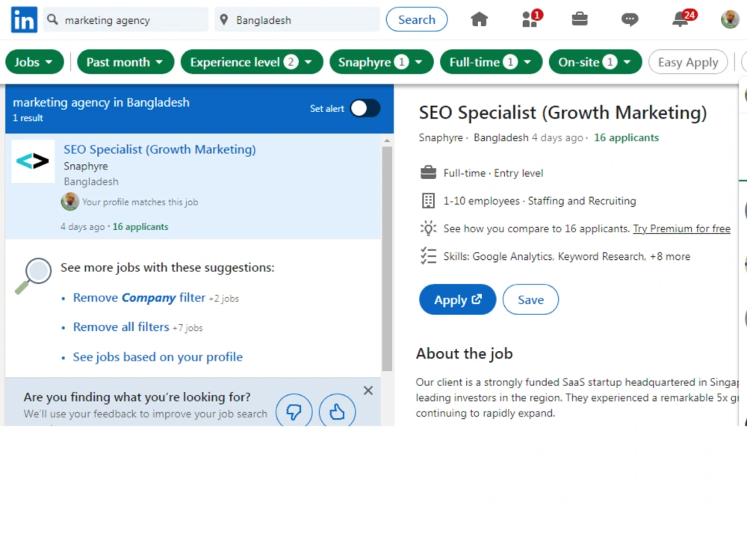
Task: Open the SEO Specialist job listing title
Action: tap(160, 149)
